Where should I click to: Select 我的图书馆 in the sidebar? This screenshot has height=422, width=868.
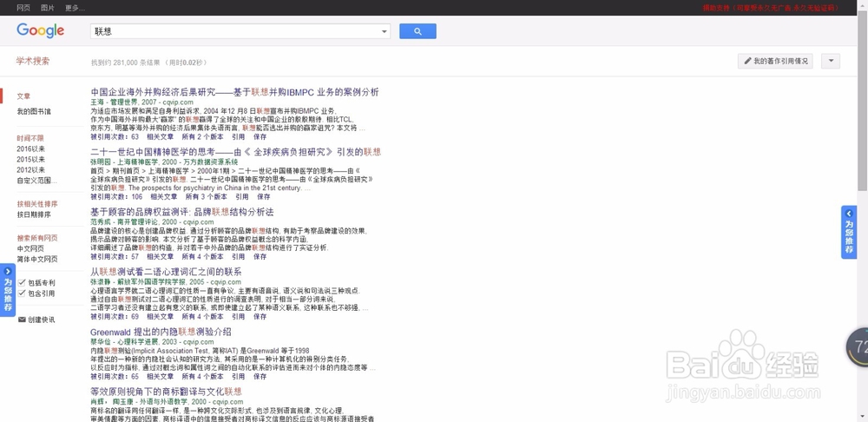pyautogui.click(x=34, y=111)
